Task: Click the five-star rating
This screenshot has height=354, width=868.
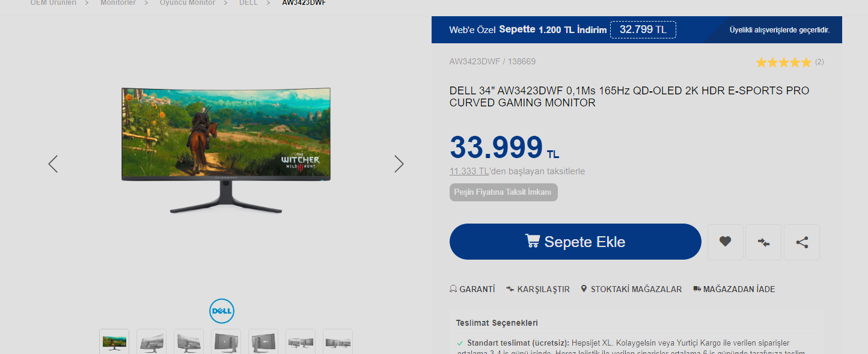Action: (x=783, y=63)
